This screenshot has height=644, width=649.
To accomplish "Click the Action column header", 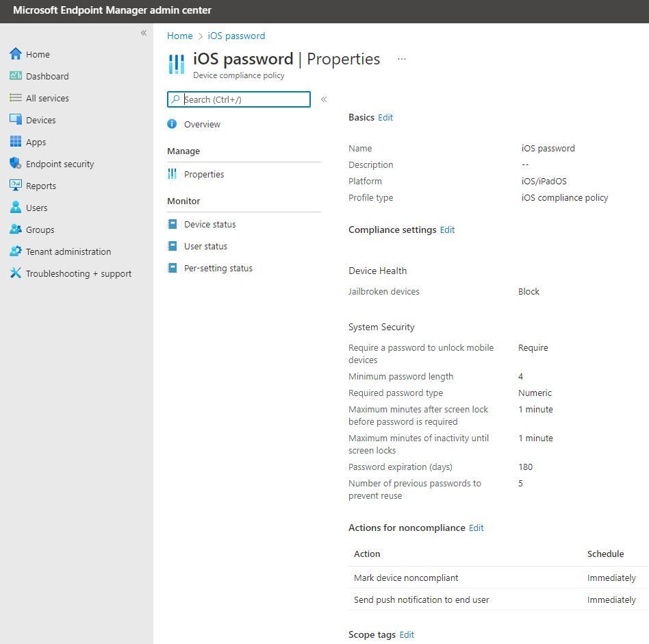I will click(x=367, y=554).
